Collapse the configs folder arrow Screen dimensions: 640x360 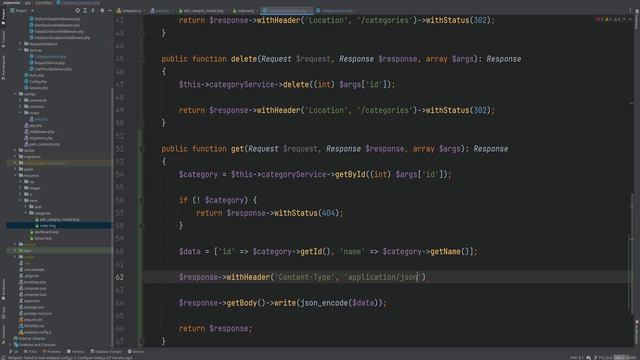16,94
